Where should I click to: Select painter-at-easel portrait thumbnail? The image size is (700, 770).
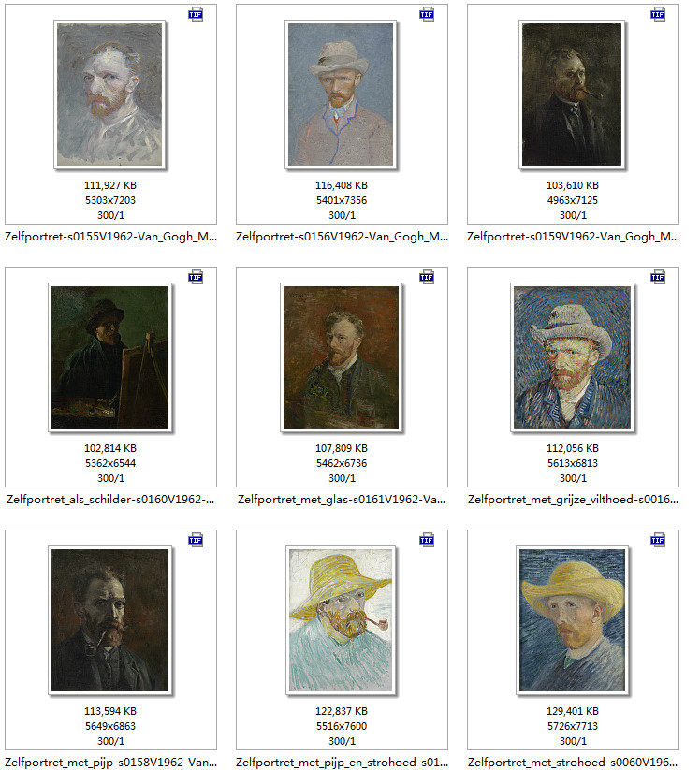(x=110, y=357)
